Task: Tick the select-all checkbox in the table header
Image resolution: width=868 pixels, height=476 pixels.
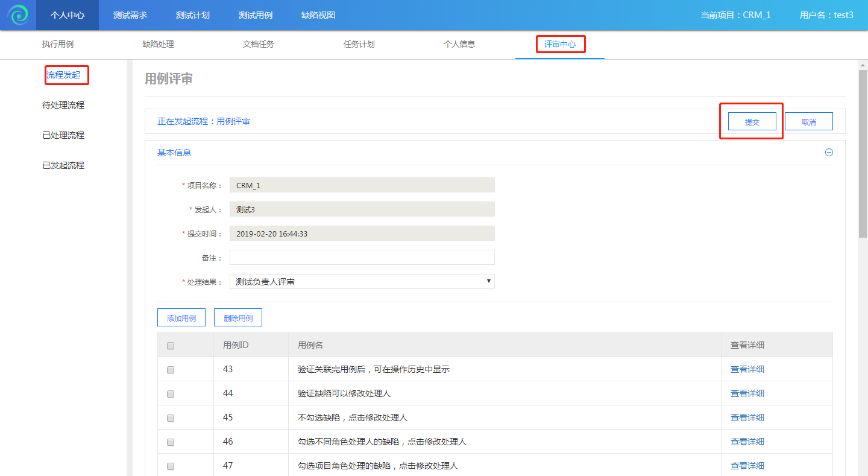Action: pos(171,346)
